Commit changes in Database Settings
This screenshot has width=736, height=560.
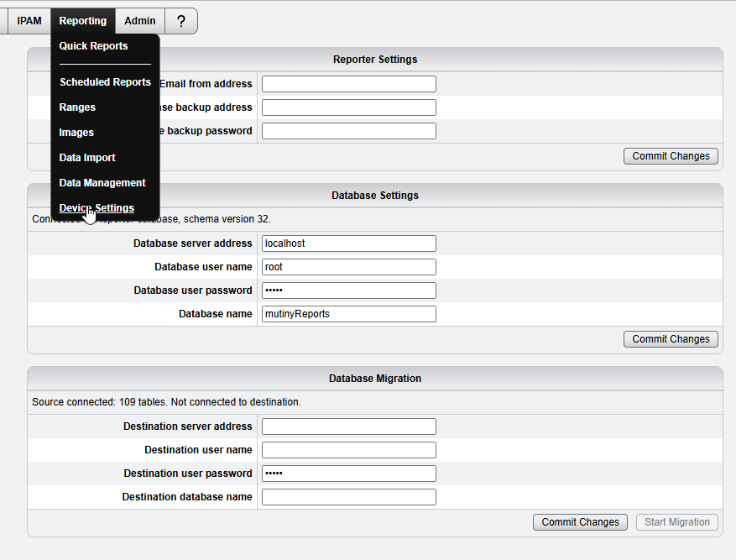point(671,339)
